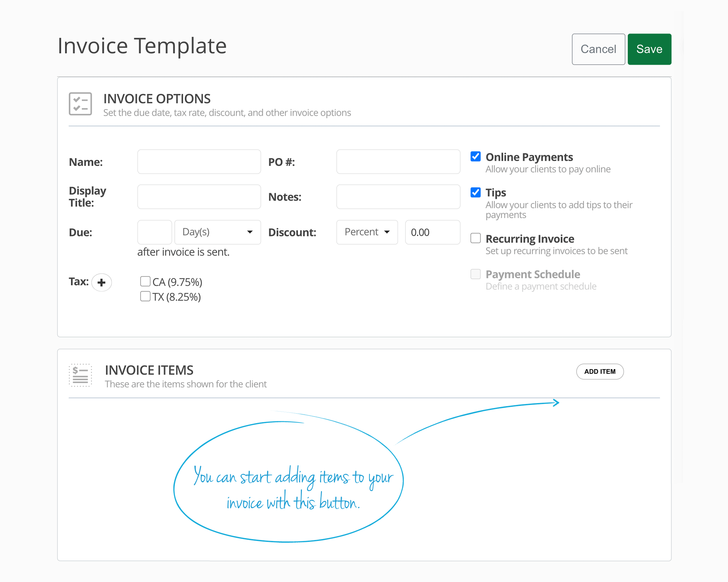Click the Tips checkmark icon

click(475, 192)
